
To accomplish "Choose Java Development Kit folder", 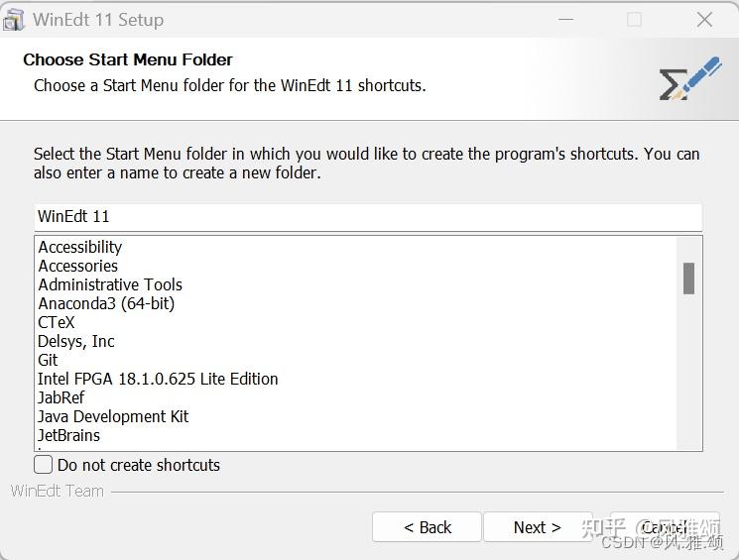I will (113, 416).
